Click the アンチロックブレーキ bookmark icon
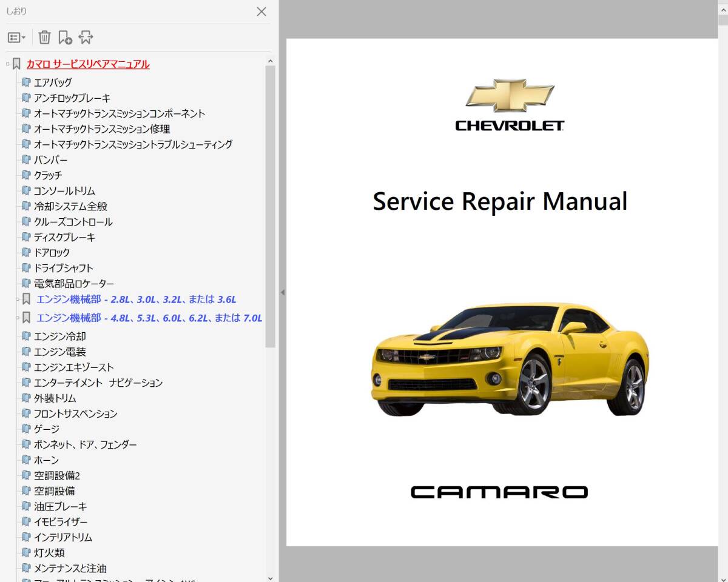The image size is (728, 582). (25, 98)
